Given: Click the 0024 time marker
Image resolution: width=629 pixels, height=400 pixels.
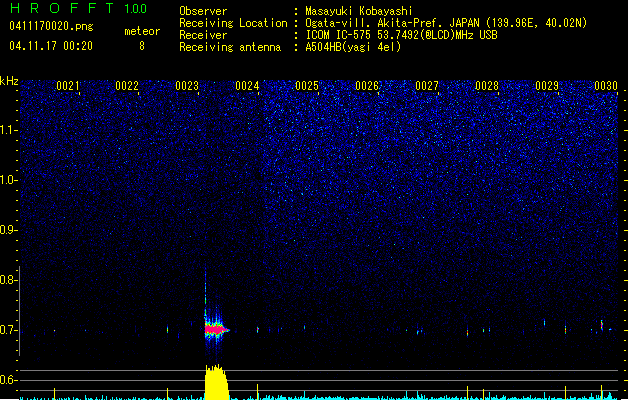Looking at the screenshot, I should point(247,86).
